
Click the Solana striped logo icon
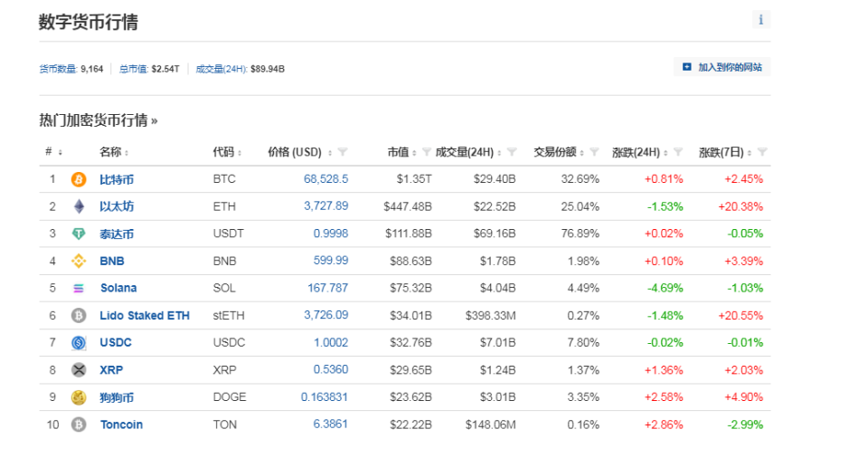pos(79,288)
